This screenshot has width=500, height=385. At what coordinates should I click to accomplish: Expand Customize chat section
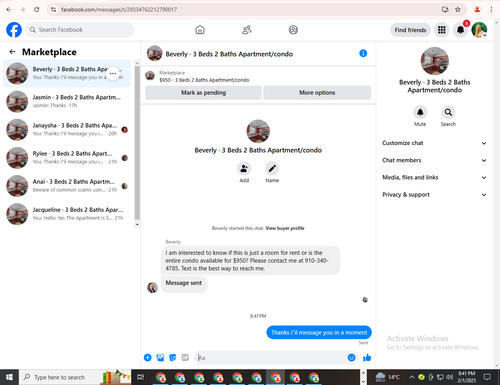(x=434, y=143)
